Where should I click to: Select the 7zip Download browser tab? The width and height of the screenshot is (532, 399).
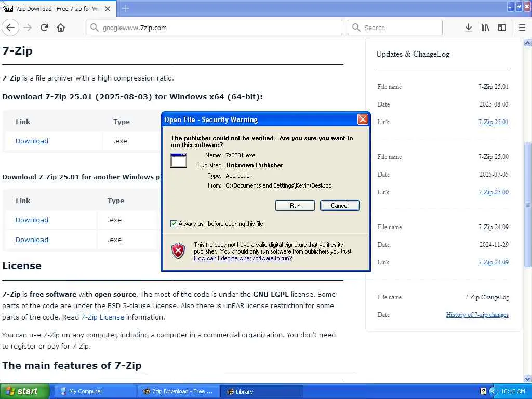[x=58, y=9]
